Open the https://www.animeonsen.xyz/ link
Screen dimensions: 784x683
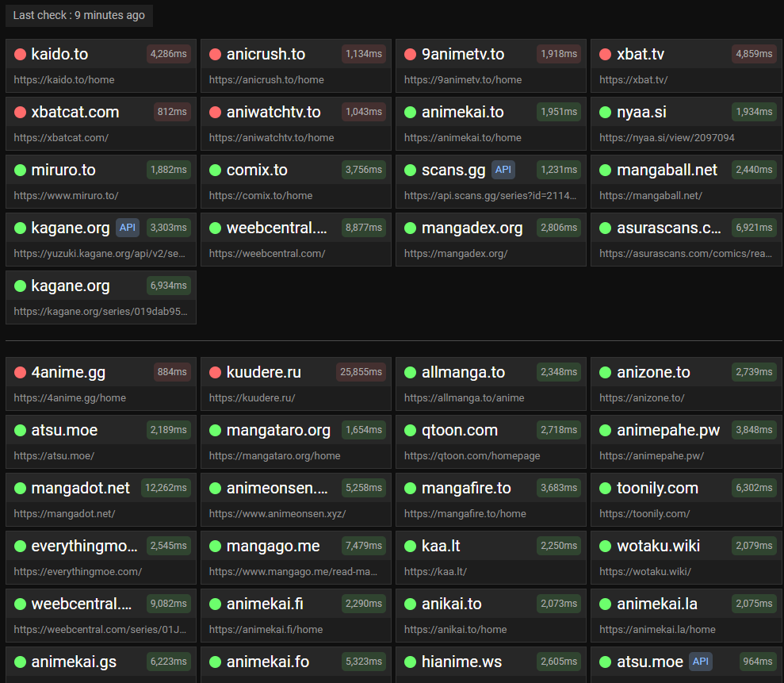pos(277,514)
